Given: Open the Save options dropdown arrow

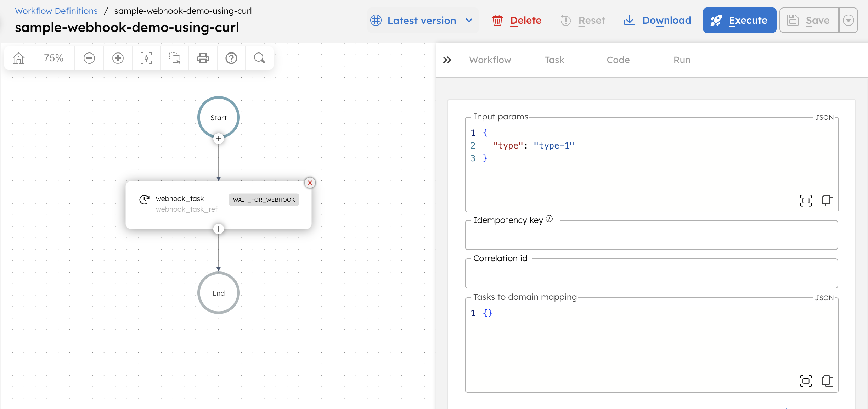Looking at the screenshot, I should tap(848, 21).
